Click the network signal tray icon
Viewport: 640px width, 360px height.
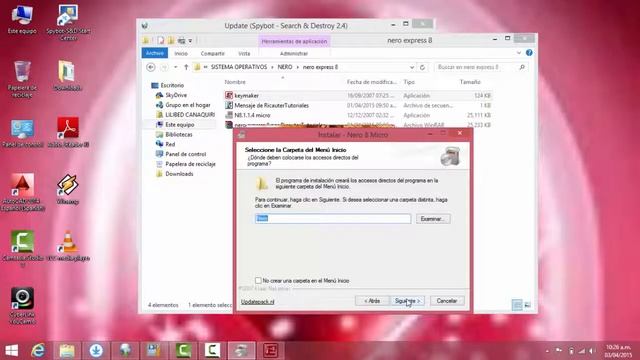pyautogui.click(x=581, y=351)
